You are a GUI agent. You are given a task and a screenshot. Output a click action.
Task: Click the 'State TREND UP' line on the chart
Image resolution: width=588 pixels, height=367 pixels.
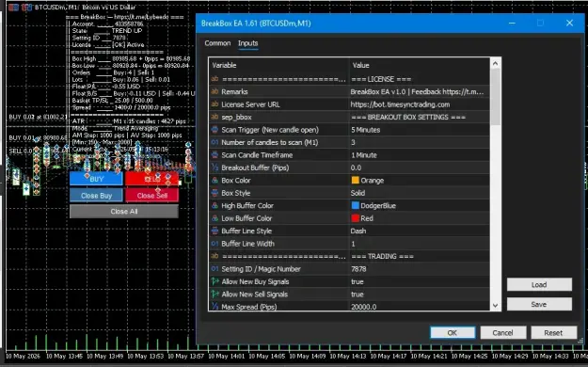107,31
